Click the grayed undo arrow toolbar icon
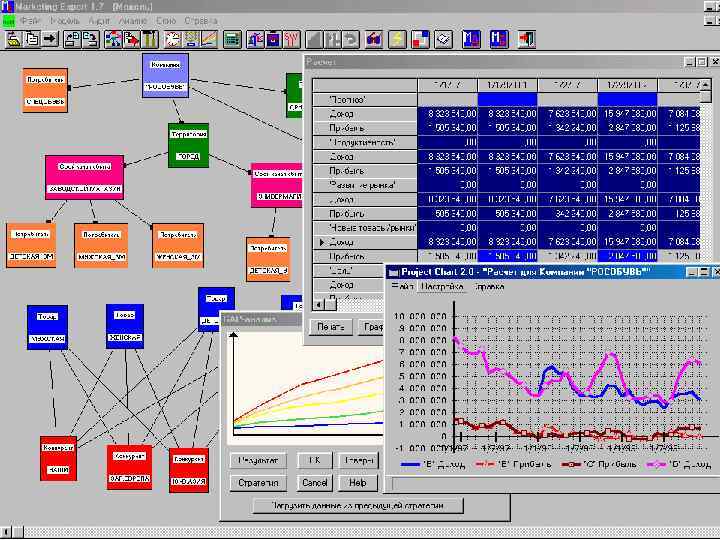The image size is (720, 540). click(351, 39)
